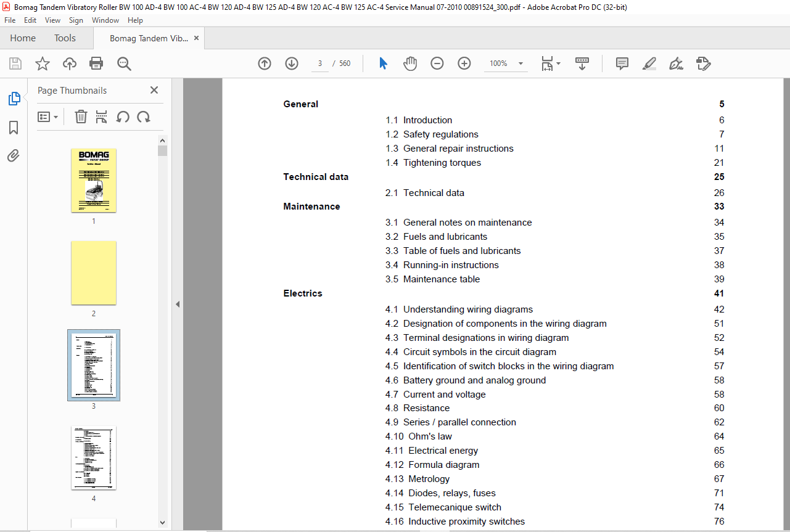This screenshot has height=532, width=790.
Task: Activate the Hand pan tool
Action: point(410,63)
